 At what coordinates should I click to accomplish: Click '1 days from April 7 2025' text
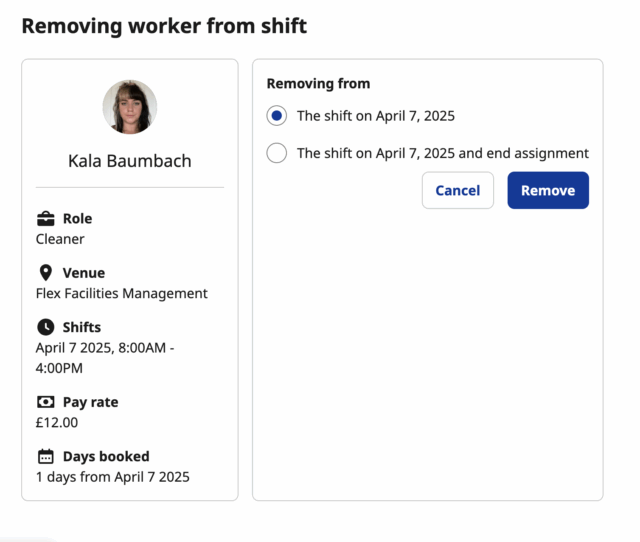[113, 477]
